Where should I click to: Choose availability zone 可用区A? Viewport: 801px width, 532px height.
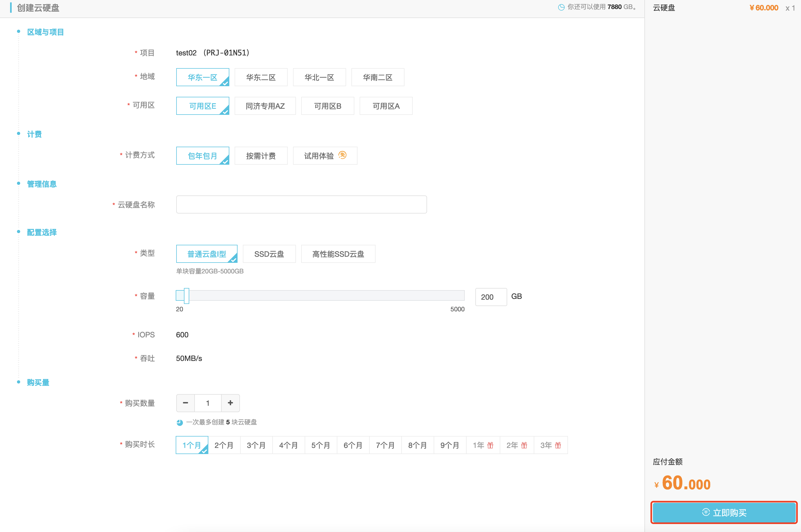tap(386, 106)
